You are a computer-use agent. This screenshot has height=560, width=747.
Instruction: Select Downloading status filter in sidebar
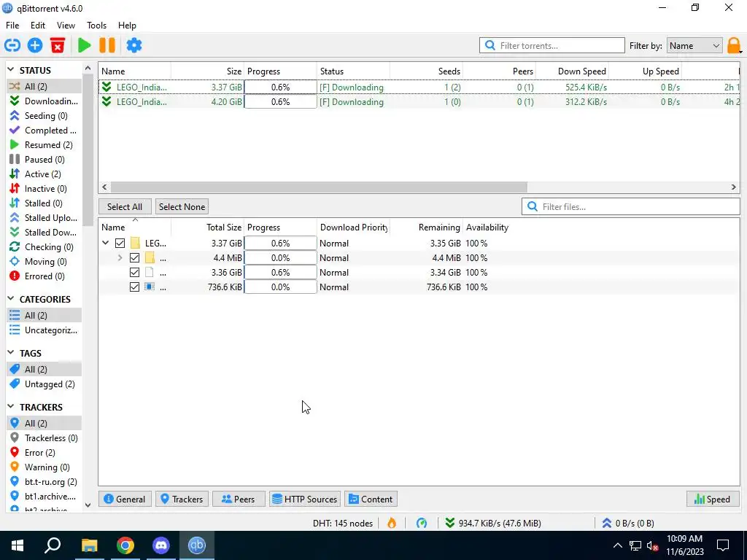coord(43,101)
